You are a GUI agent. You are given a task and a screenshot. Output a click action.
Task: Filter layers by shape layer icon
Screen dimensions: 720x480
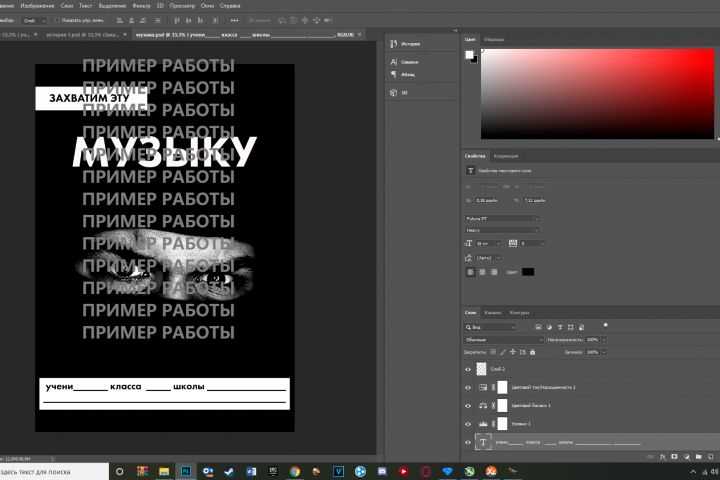[571, 327]
